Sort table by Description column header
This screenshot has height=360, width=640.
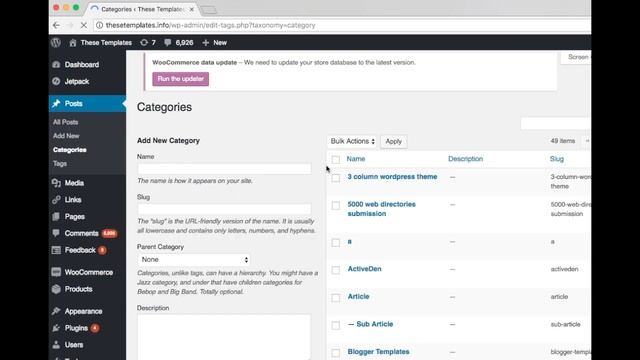pyautogui.click(x=465, y=159)
